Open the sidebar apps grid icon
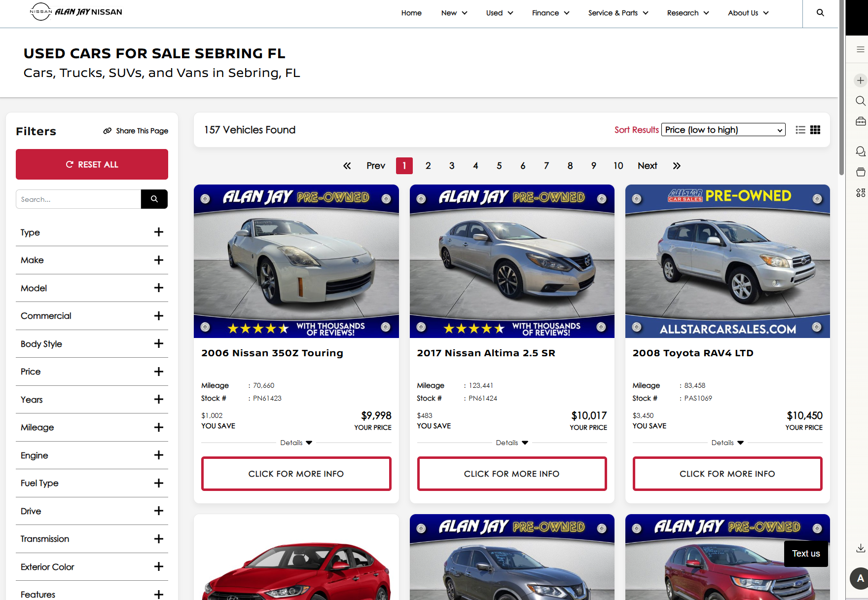The image size is (868, 600). [x=861, y=192]
